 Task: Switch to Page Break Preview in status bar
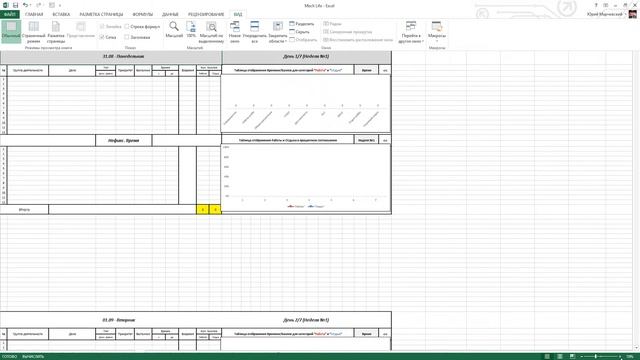[x=572, y=357]
